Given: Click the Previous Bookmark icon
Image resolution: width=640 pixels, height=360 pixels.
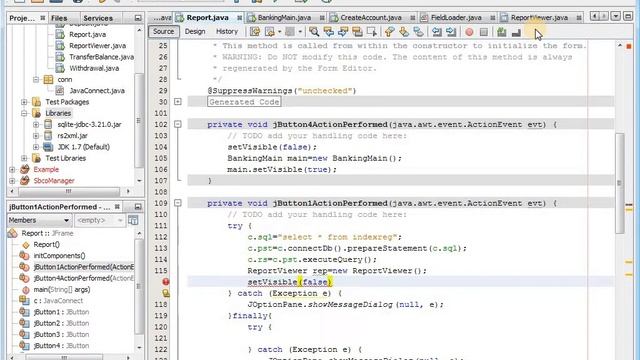Looking at the screenshot, I should [389, 31].
